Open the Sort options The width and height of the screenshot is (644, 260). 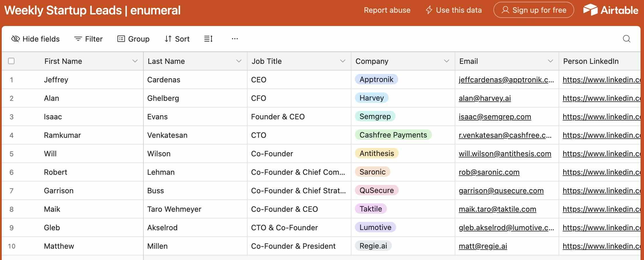click(177, 39)
